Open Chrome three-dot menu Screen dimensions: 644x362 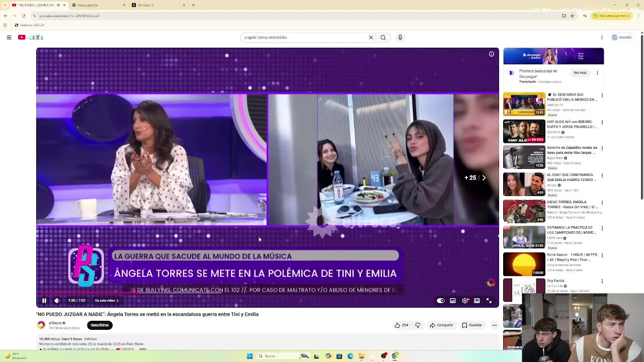(639, 16)
